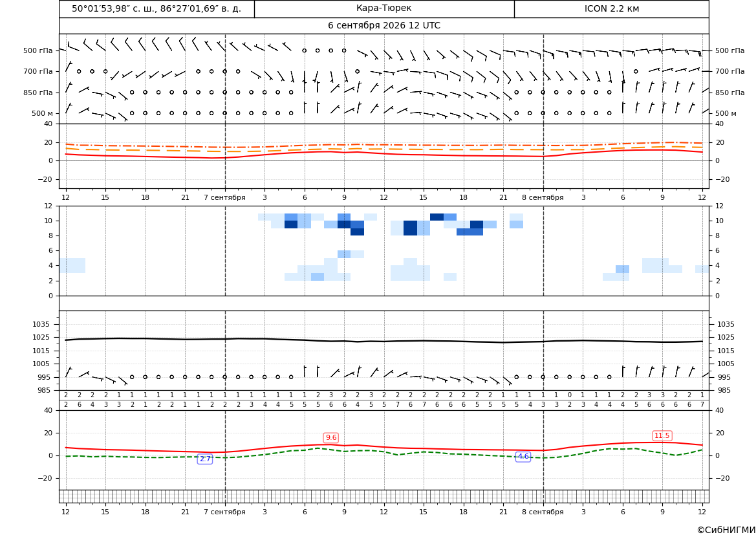Click the forecast date header 6 сентября 2026

(x=384, y=26)
